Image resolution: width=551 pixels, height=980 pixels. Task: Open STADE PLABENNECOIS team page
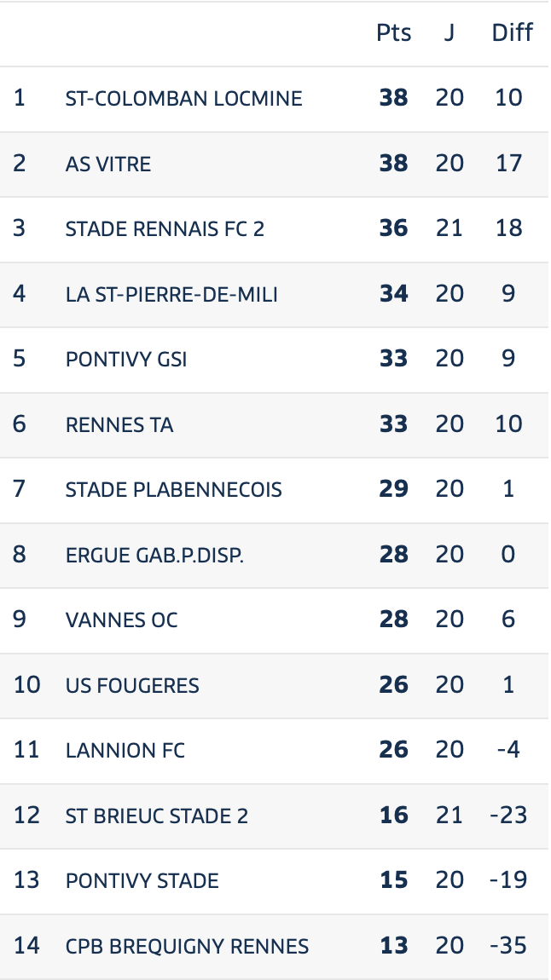[173, 489]
